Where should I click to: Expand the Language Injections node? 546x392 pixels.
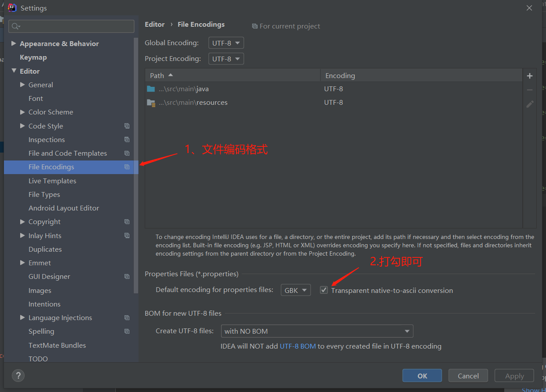[22, 317]
